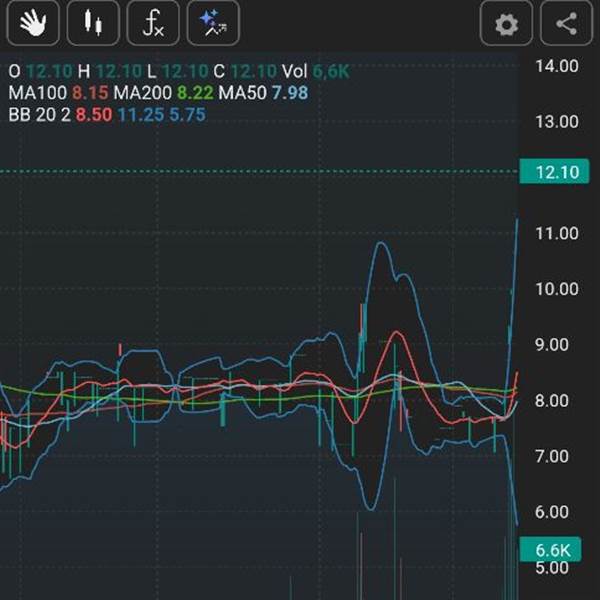
Task: Click the 6.00 price axis label
Action: coord(551,512)
